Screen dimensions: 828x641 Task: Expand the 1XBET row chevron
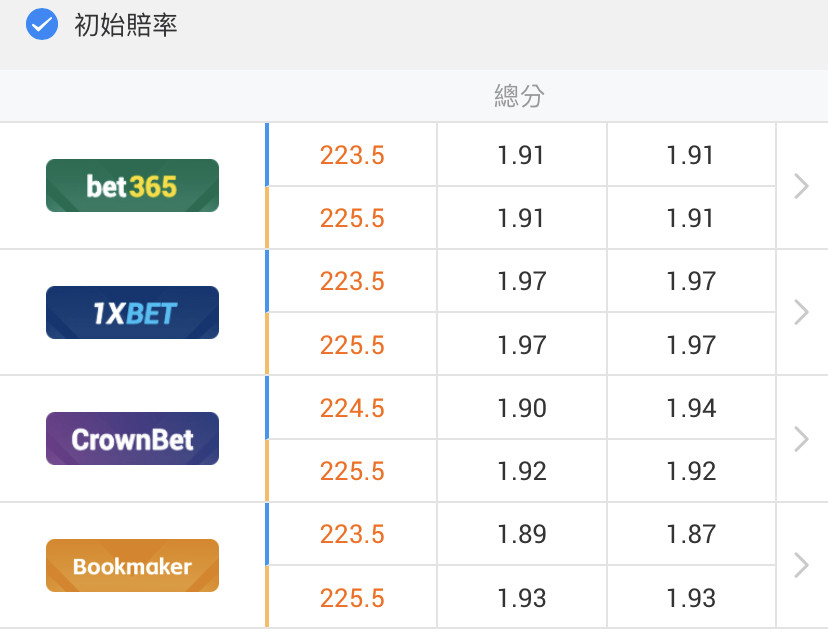pyautogui.click(x=802, y=313)
